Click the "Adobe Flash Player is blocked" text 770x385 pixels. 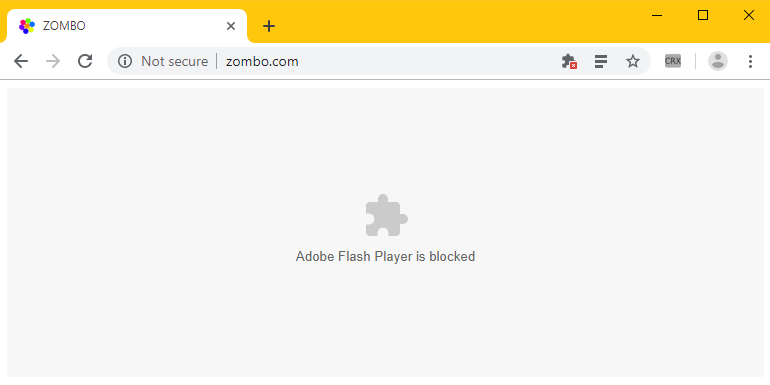pos(385,256)
